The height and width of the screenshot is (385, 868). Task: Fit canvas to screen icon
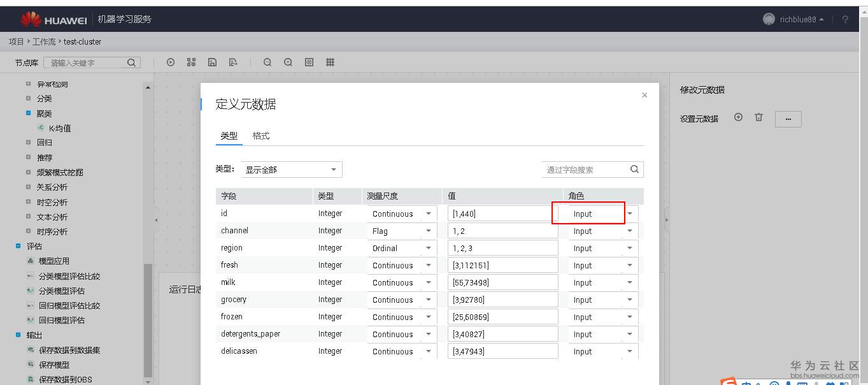pyautogui.click(x=309, y=62)
